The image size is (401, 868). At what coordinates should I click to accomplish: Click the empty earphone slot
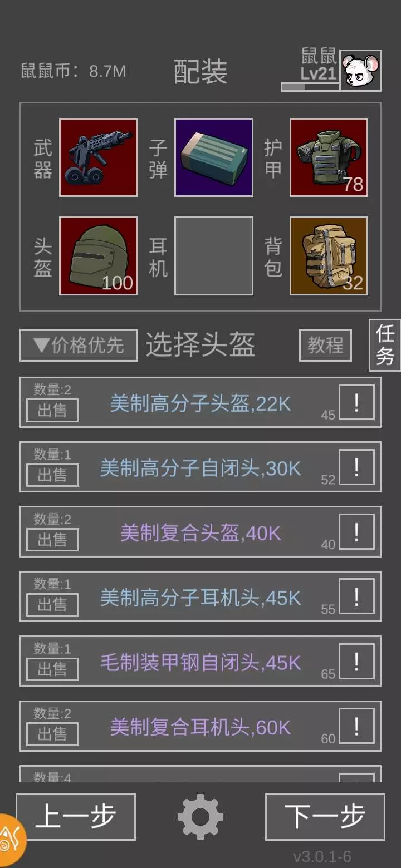point(214,256)
